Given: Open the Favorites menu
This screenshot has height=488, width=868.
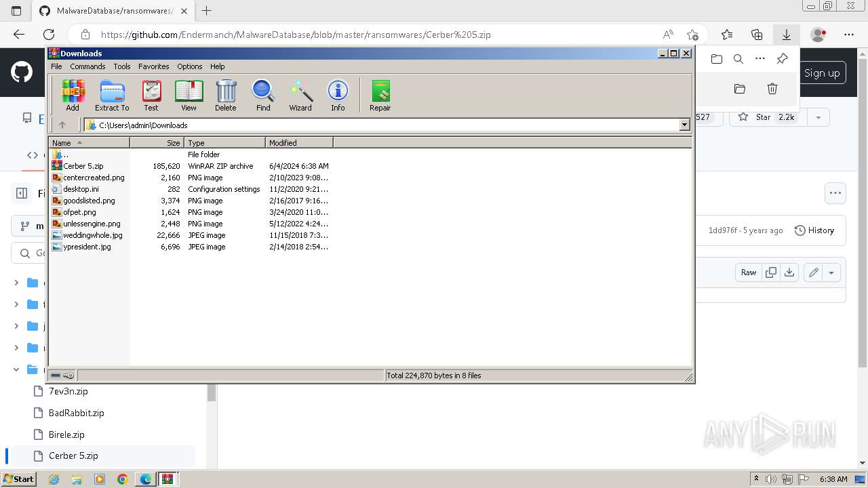Looking at the screenshot, I should [x=154, y=66].
